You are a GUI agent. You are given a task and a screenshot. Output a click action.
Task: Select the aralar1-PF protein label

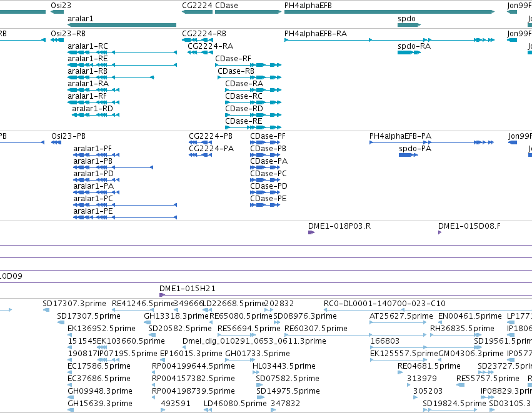[93, 149]
